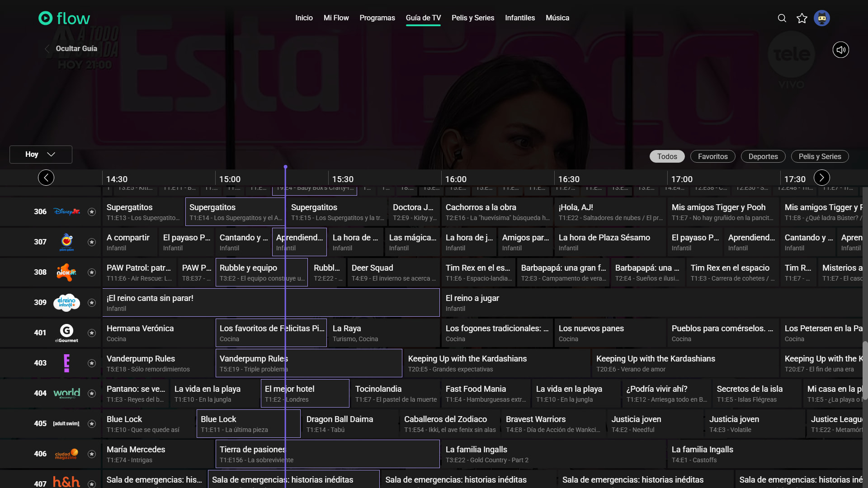Favorite channel 401 with star

pyautogui.click(x=92, y=333)
